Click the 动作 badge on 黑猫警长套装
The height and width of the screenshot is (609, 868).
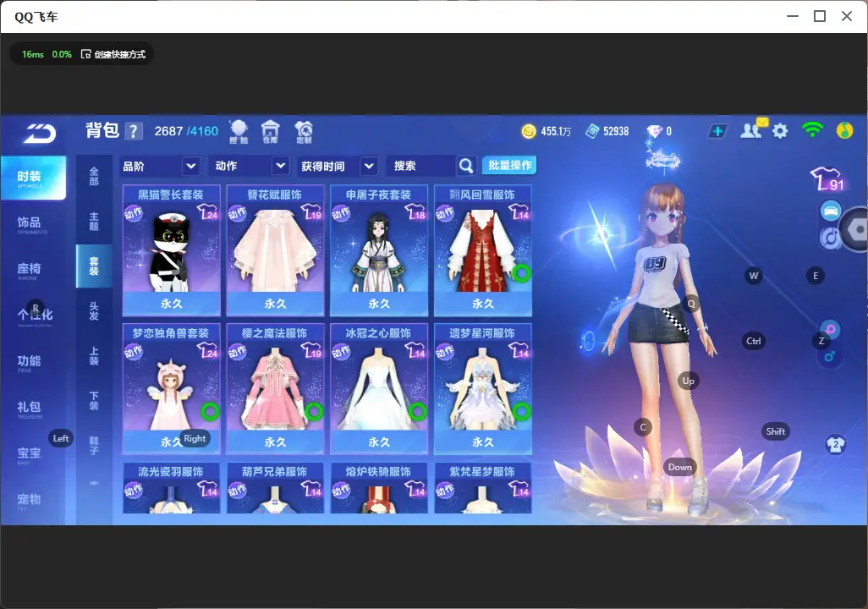pos(134,213)
